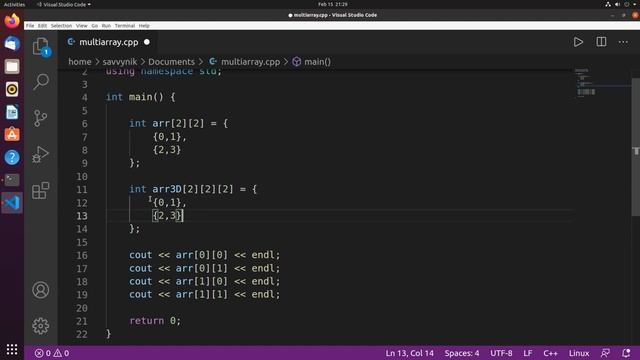Change indentation via Spaces: 4
The height and width of the screenshot is (360, 640).
click(x=462, y=353)
